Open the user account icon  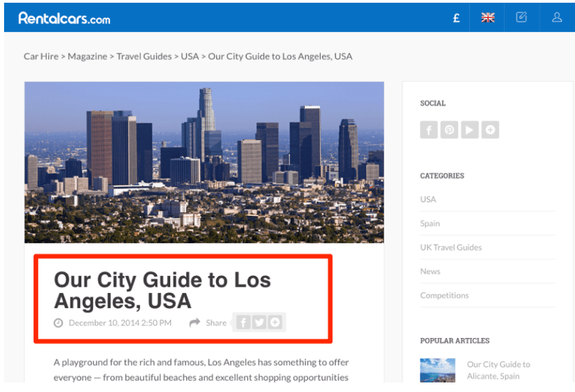pyautogui.click(x=557, y=18)
